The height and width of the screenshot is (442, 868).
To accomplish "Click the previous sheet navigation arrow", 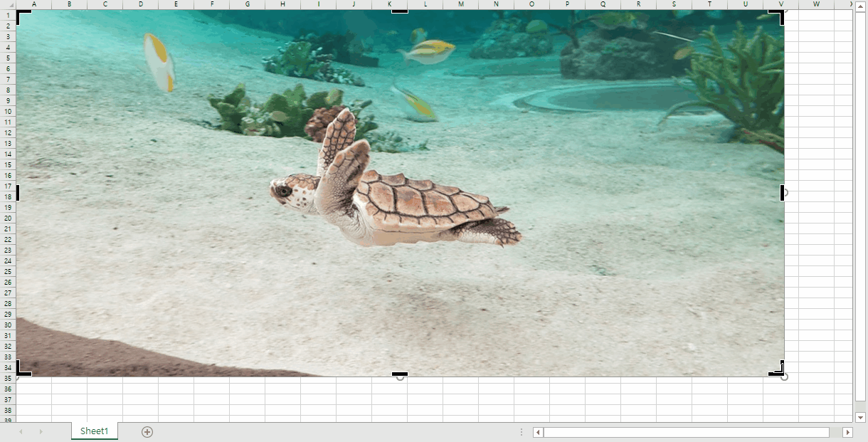I will coord(21,431).
